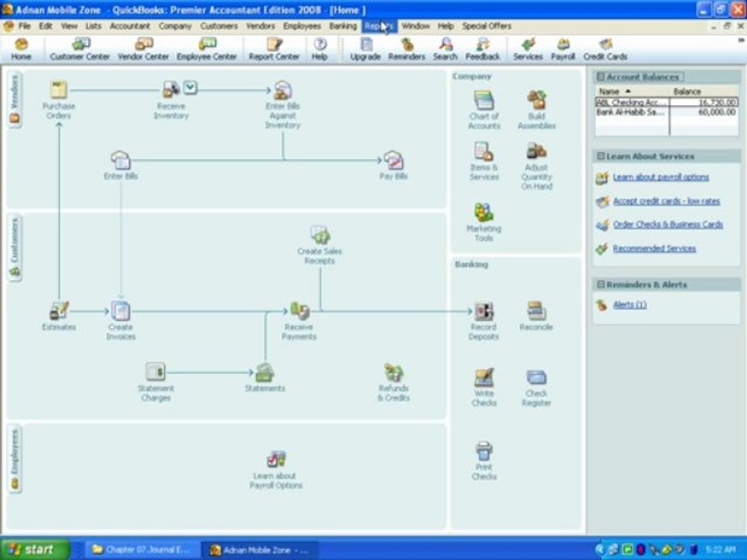Screen dimensions: 747x560
Task: Open Reminders from toolbar
Action: [406, 50]
